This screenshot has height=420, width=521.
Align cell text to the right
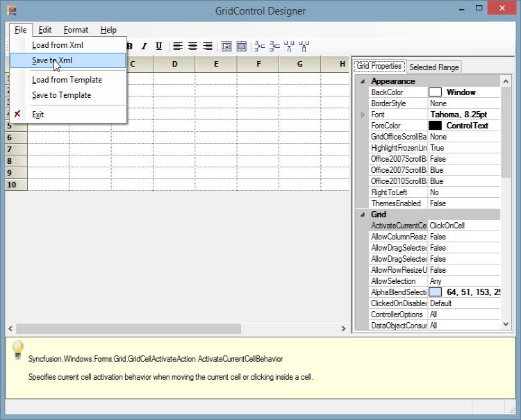coord(208,46)
